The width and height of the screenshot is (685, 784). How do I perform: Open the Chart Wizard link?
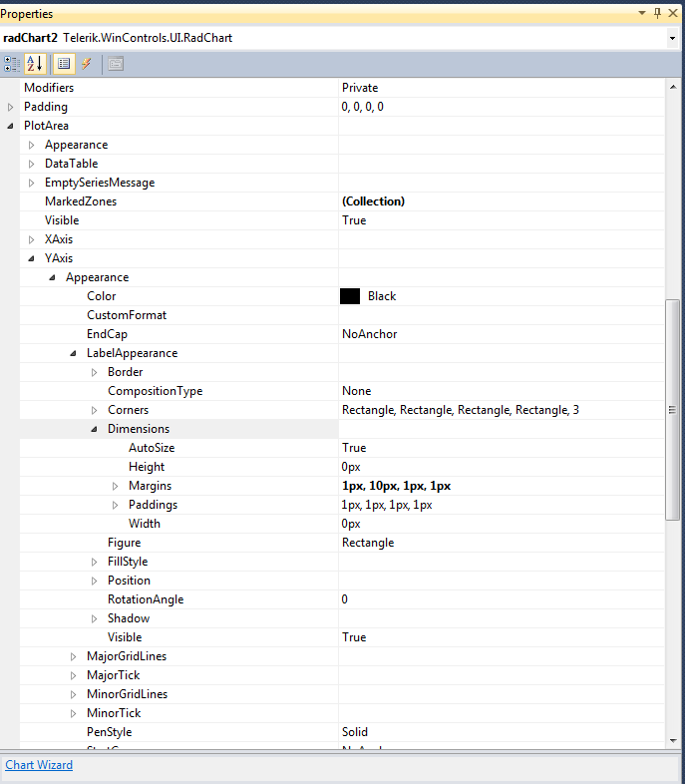click(x=39, y=765)
